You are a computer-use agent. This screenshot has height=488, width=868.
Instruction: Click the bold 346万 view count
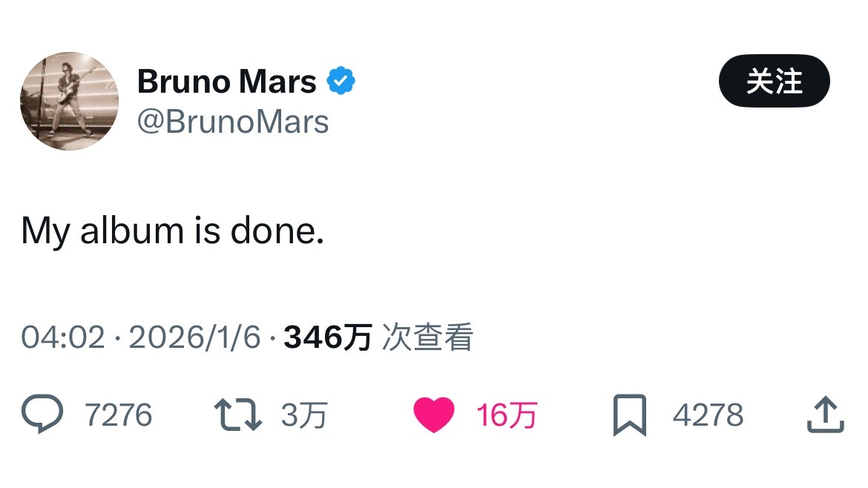[x=327, y=338]
